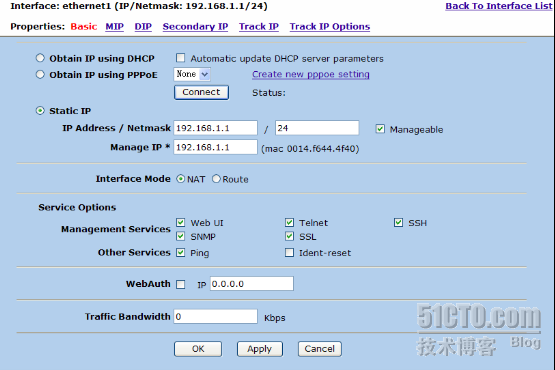The image size is (555, 370).
Task: Switch to the Track IP Options tab
Action: (330, 27)
